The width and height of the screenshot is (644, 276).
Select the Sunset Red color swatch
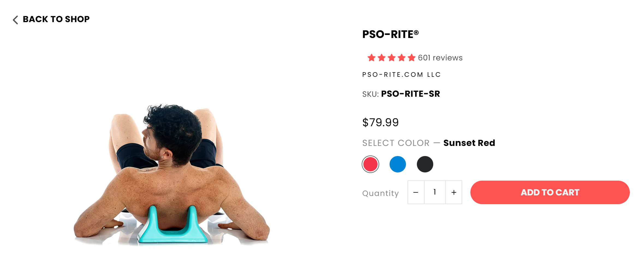click(370, 164)
